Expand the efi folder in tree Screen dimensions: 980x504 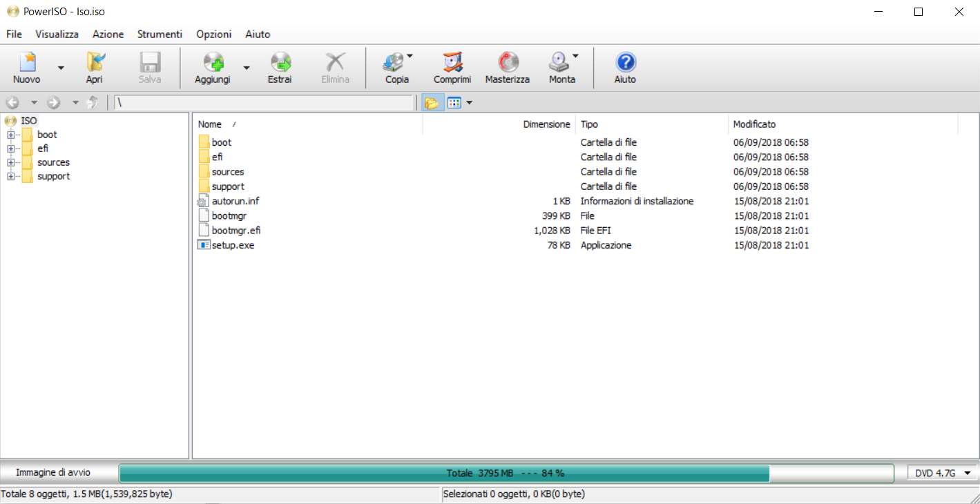click(10, 148)
